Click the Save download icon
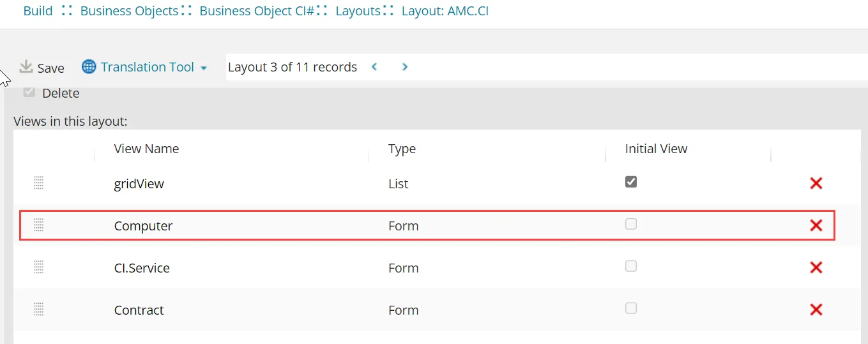 pos(26,66)
